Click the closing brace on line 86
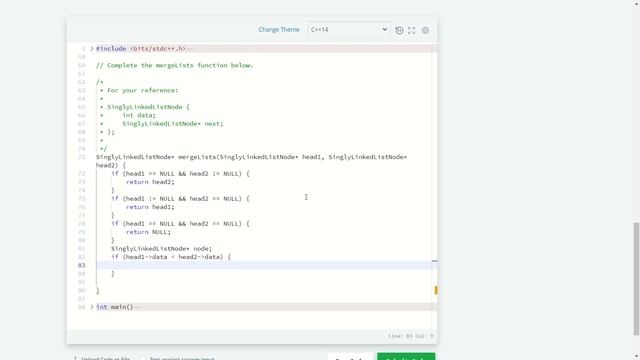 (98, 290)
